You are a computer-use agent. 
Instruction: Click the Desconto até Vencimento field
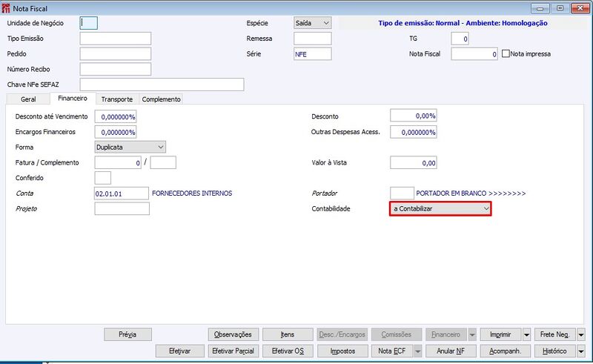tap(116, 116)
